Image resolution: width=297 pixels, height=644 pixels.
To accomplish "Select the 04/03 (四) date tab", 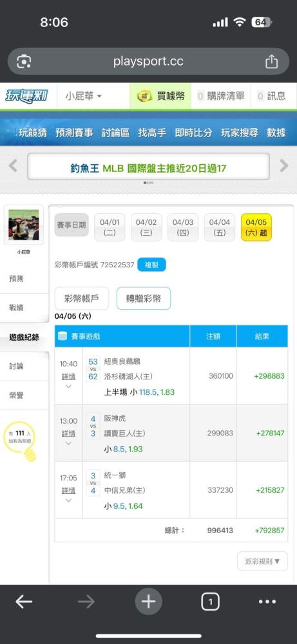I will [183, 227].
